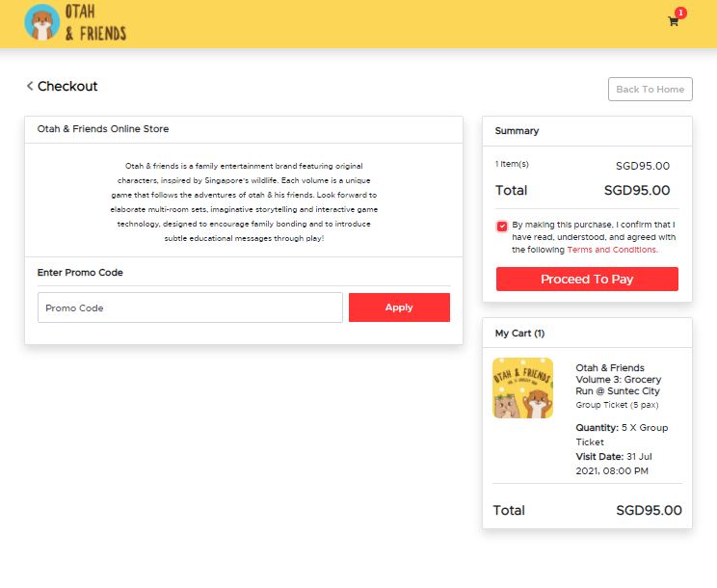Screen dimensions: 717x588
Task: Open the Terms and Conditions link
Action: (612, 250)
